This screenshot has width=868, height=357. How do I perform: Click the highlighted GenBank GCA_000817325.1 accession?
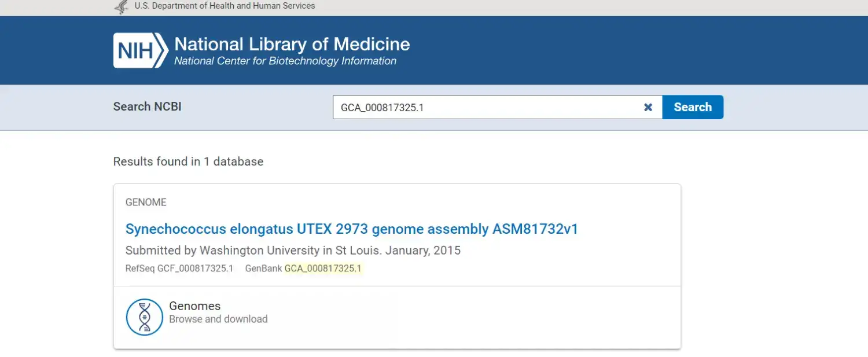tap(323, 268)
